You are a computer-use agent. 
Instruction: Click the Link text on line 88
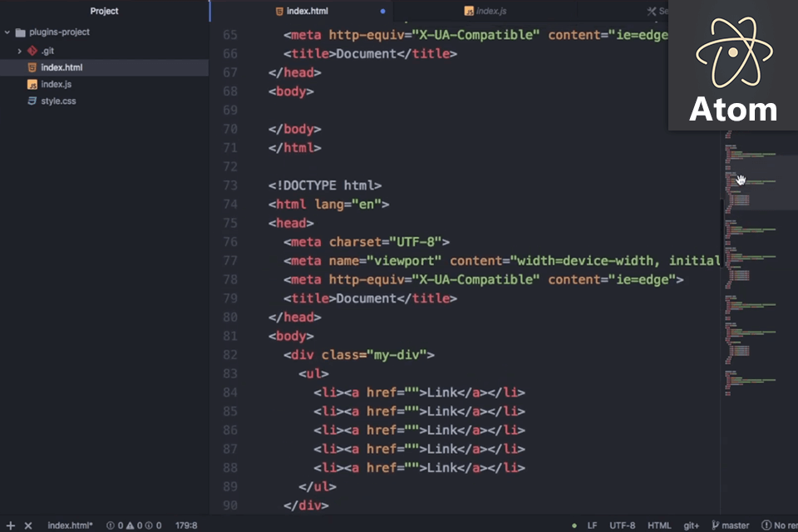(x=441, y=468)
